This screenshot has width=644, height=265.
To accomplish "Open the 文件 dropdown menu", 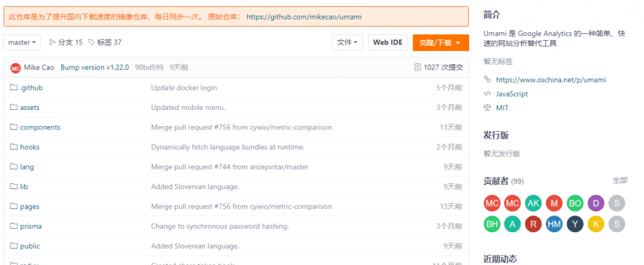I will [347, 42].
